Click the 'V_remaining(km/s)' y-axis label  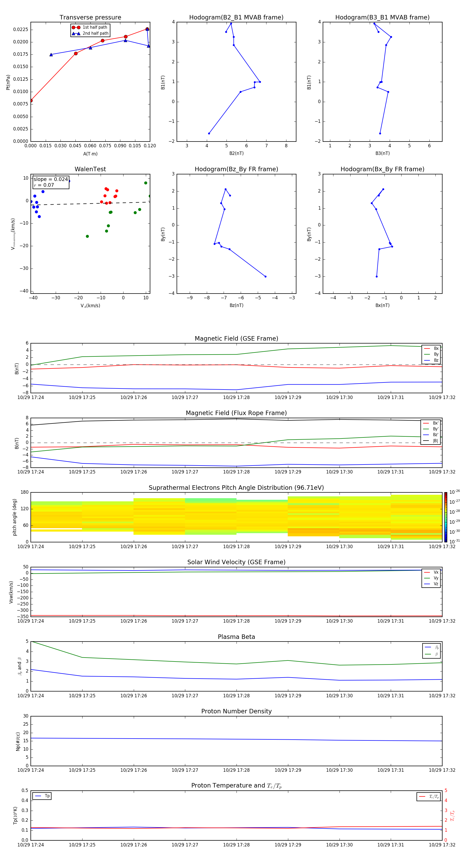click(13, 234)
